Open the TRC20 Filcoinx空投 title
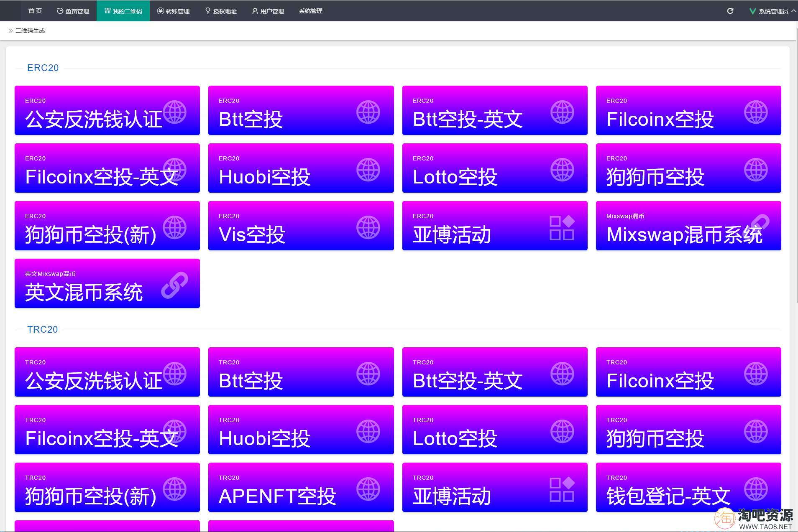 (660, 381)
